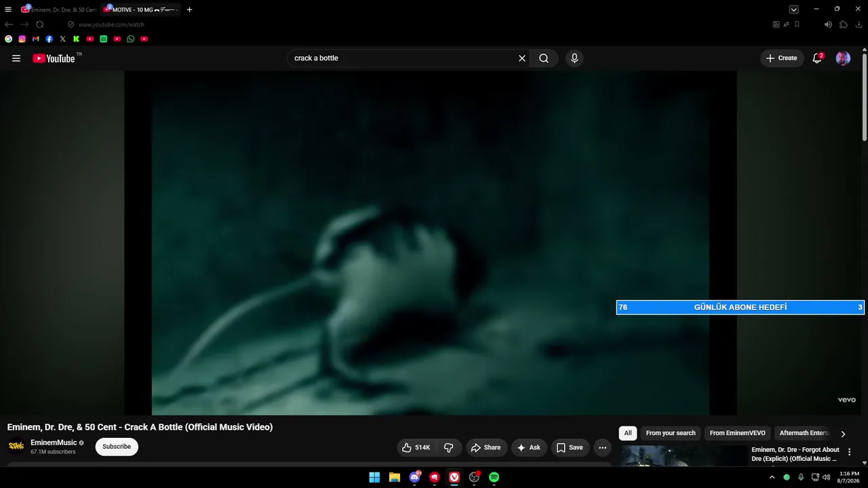Save the video to a playlist

point(570,447)
